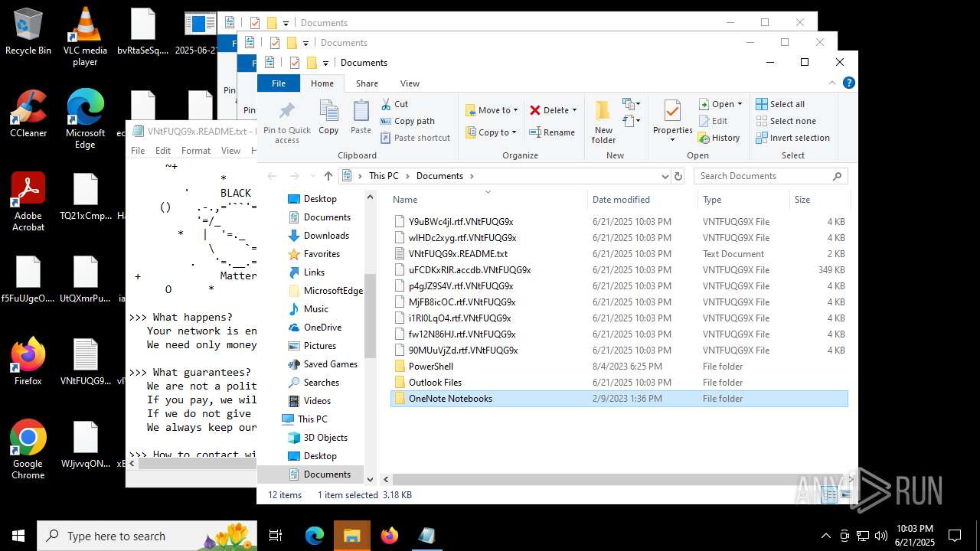Open the Recycle Bin desktop icon
The image size is (980, 551).
[28, 31]
